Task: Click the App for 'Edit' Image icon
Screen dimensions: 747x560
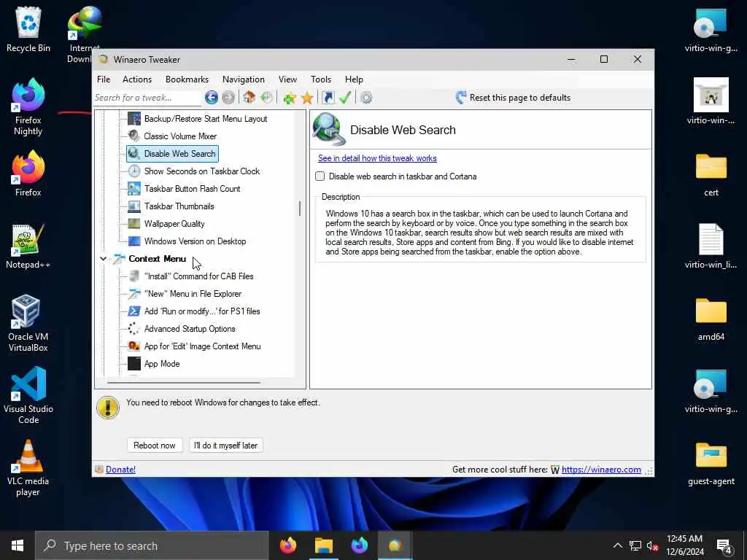Action: coord(134,346)
